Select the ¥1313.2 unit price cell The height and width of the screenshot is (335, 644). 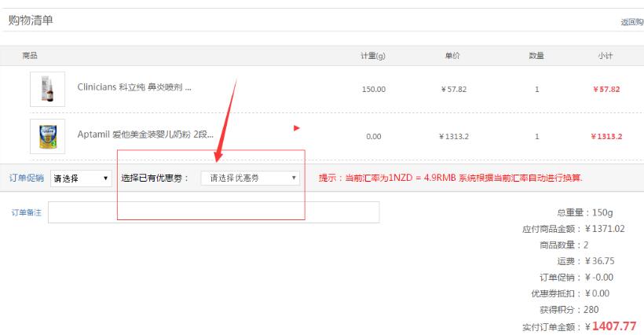pyautogui.click(x=454, y=137)
